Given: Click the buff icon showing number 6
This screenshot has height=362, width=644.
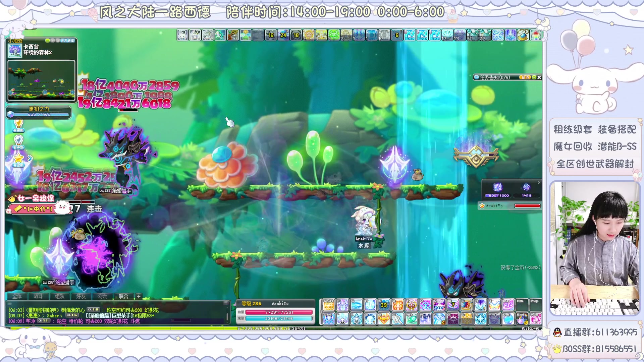Looking at the screenshot, I should [x=397, y=35].
